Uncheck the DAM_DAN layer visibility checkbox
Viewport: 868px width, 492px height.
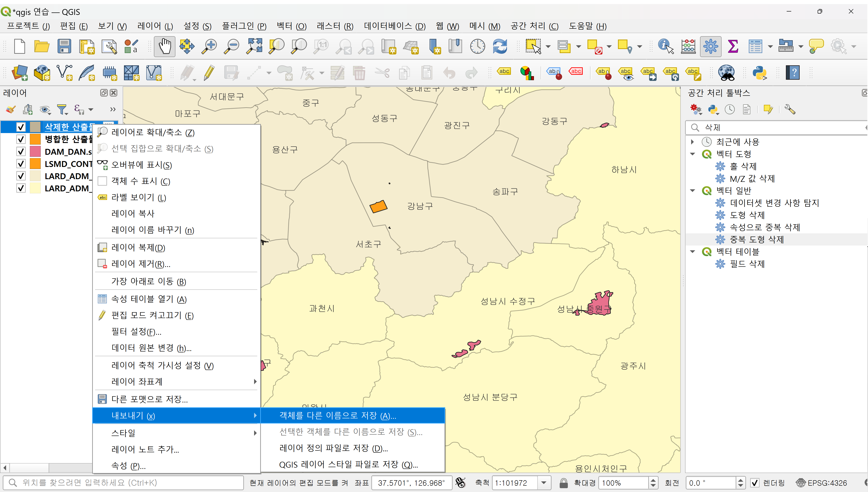click(21, 152)
